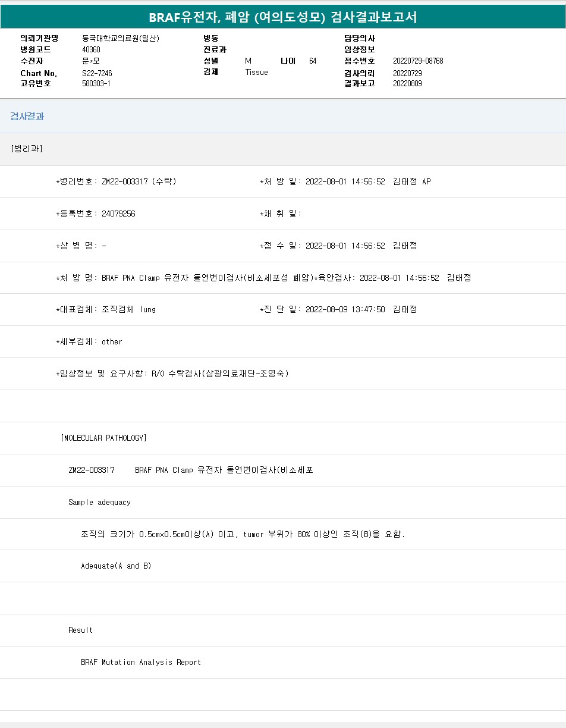Click the 'Adequate(A and B)' result line

coord(116,566)
